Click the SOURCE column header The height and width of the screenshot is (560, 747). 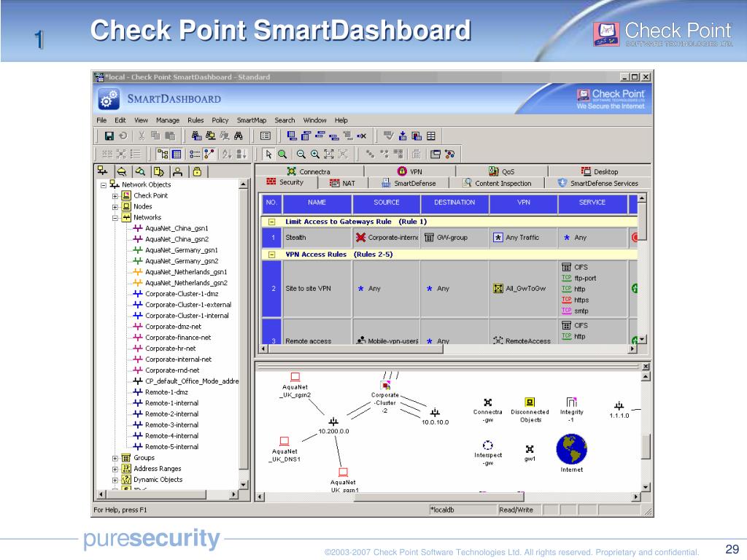[387, 203]
